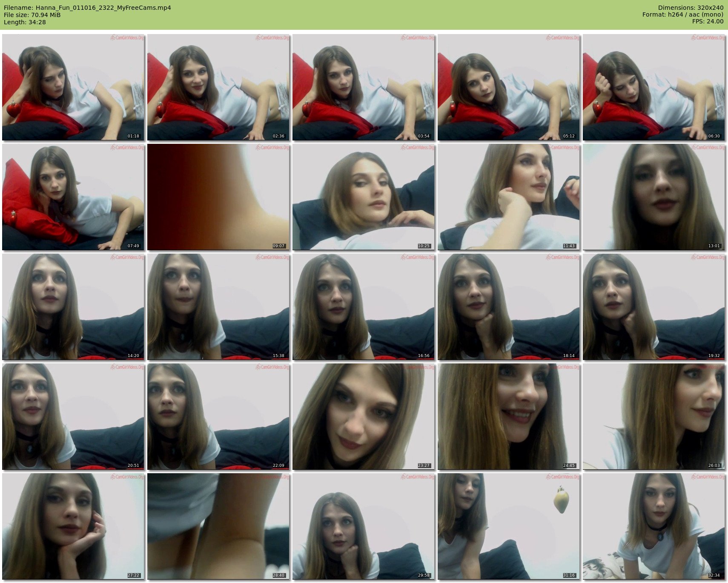728x583 pixels.
Task: Open the close-up thumbnail at 13:01
Action: tap(654, 197)
